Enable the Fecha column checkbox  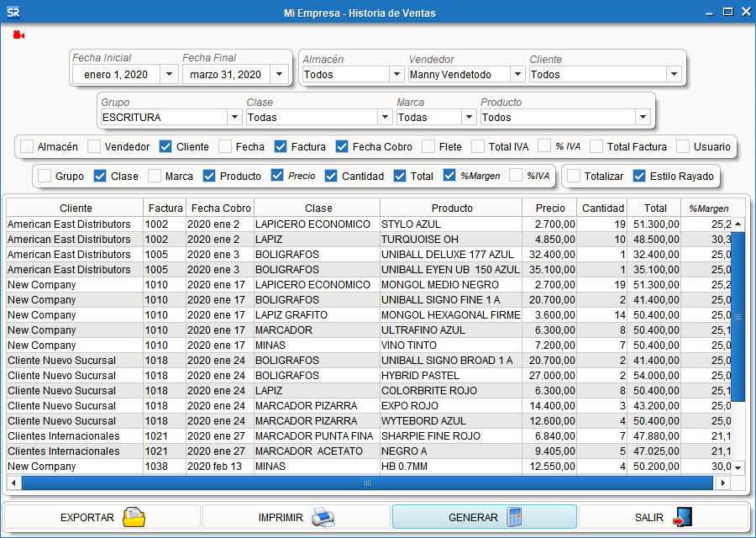[225, 146]
